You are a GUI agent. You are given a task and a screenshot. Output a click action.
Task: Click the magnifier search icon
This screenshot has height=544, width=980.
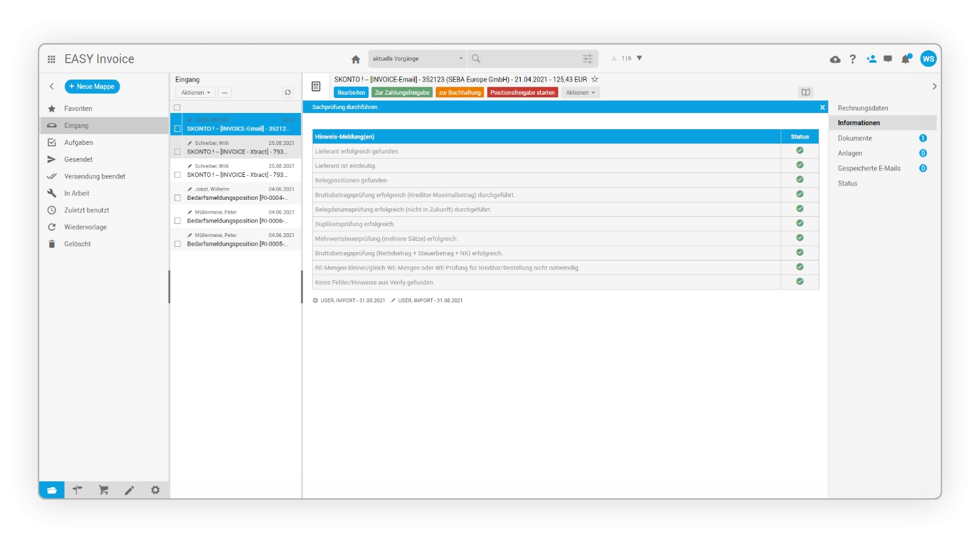point(476,59)
